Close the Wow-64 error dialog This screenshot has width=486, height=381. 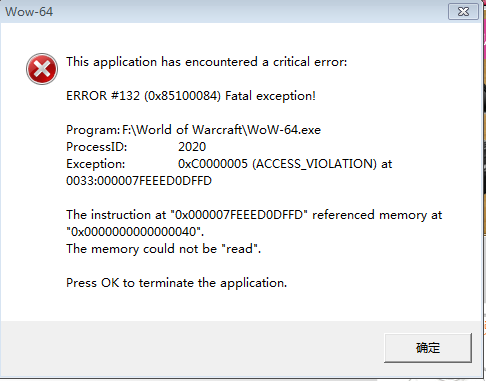coord(463,12)
